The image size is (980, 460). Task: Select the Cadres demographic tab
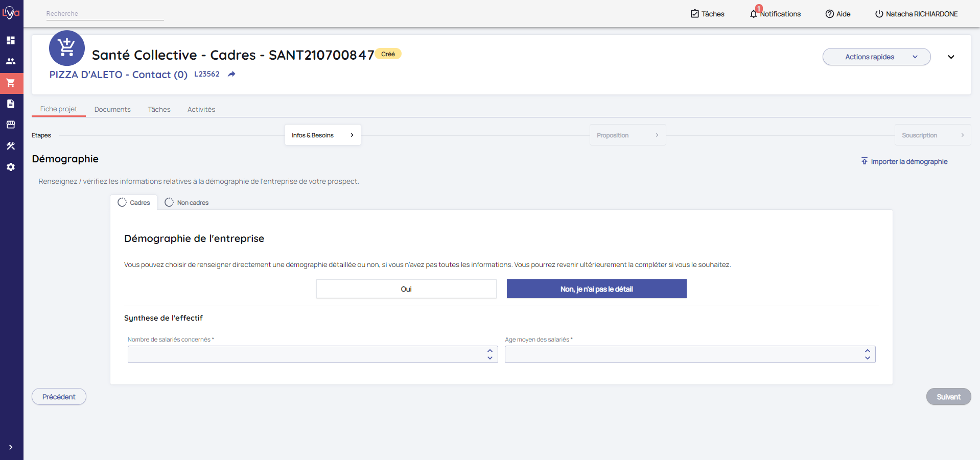click(x=134, y=202)
